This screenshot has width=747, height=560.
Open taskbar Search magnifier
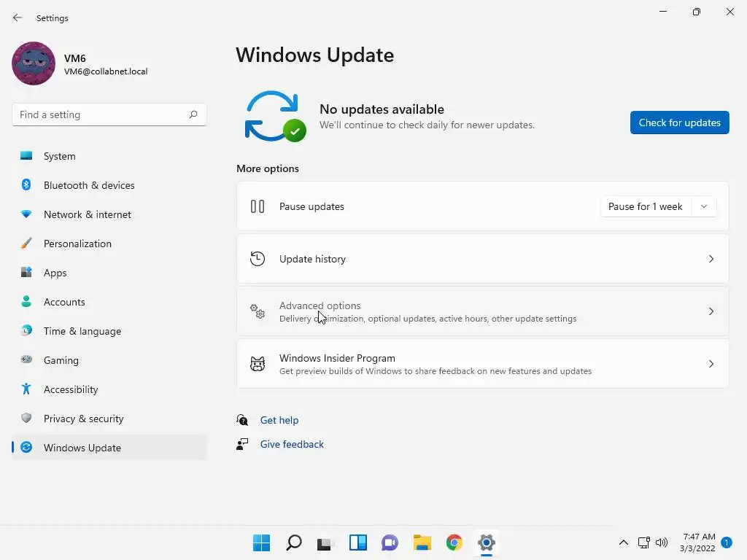coord(293,542)
